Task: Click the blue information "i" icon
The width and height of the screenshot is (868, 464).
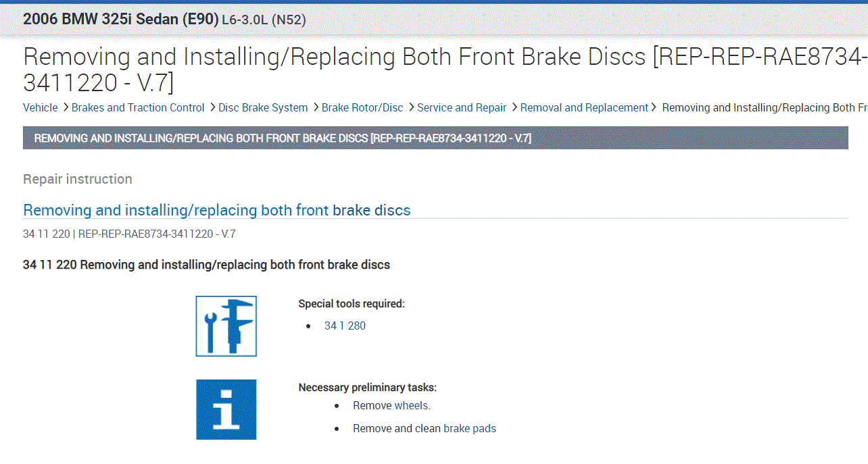Action: (226, 409)
